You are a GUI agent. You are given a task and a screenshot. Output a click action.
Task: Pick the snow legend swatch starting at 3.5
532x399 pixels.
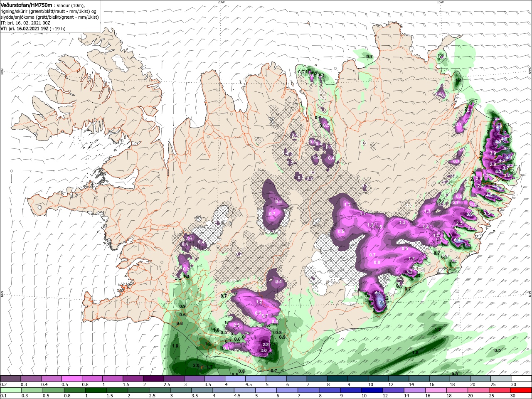(x=214, y=379)
